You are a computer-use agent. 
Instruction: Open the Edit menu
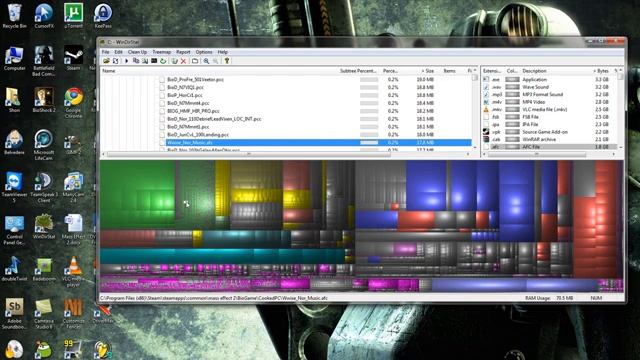[x=118, y=52]
